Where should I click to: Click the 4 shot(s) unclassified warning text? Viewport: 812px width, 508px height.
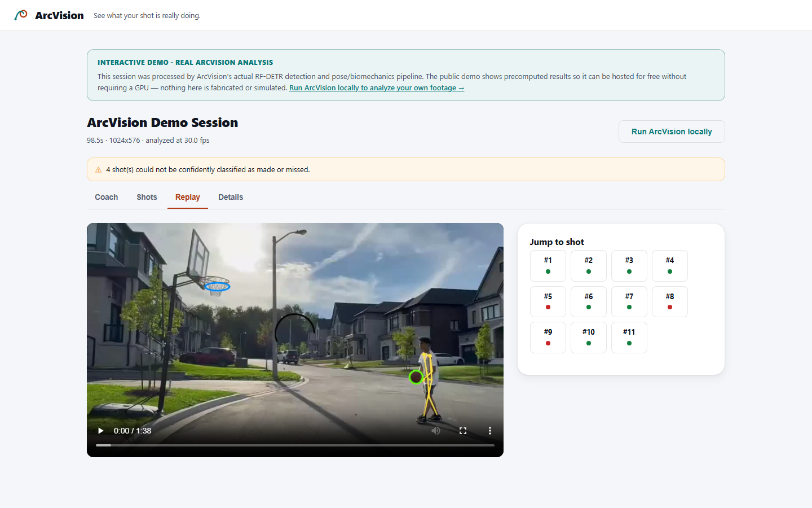pyautogui.click(x=208, y=170)
